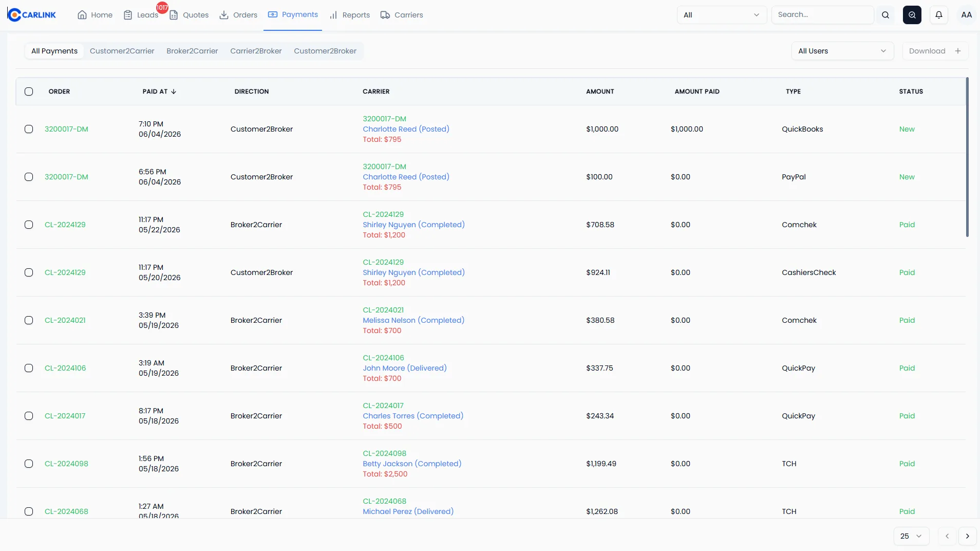Click the Leads clipboard icon
This screenshot has width=980, height=551.
point(128,15)
